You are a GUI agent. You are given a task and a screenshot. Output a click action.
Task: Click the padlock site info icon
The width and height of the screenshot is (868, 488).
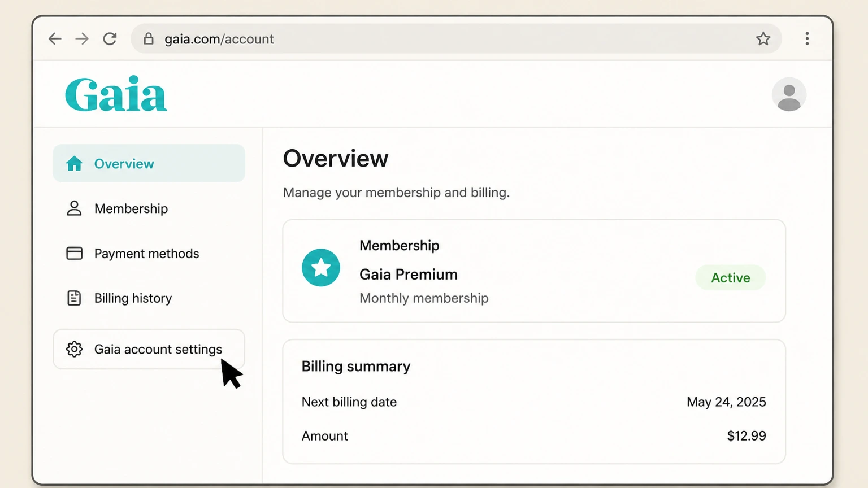coord(149,38)
